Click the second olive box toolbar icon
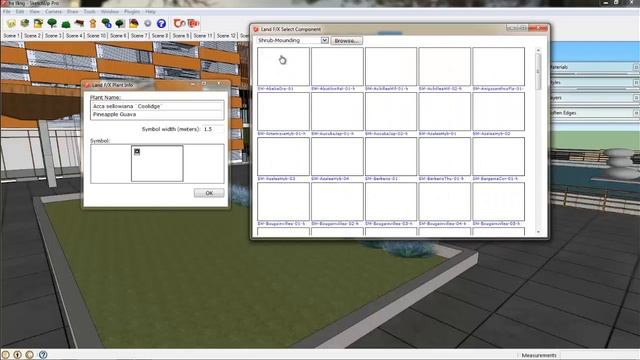Image resolution: width=640 pixels, height=360 pixels. pos(25,24)
